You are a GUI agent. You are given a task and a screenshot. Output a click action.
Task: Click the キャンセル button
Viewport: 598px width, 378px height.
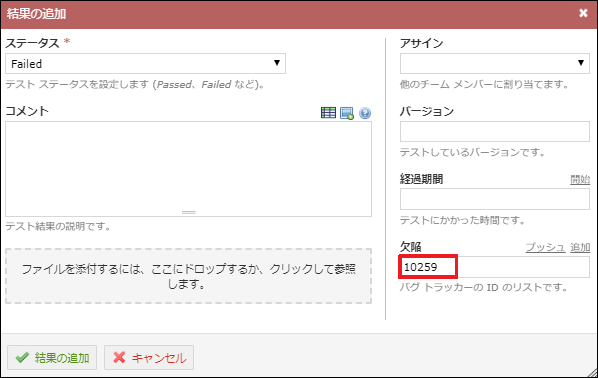pyautogui.click(x=149, y=357)
